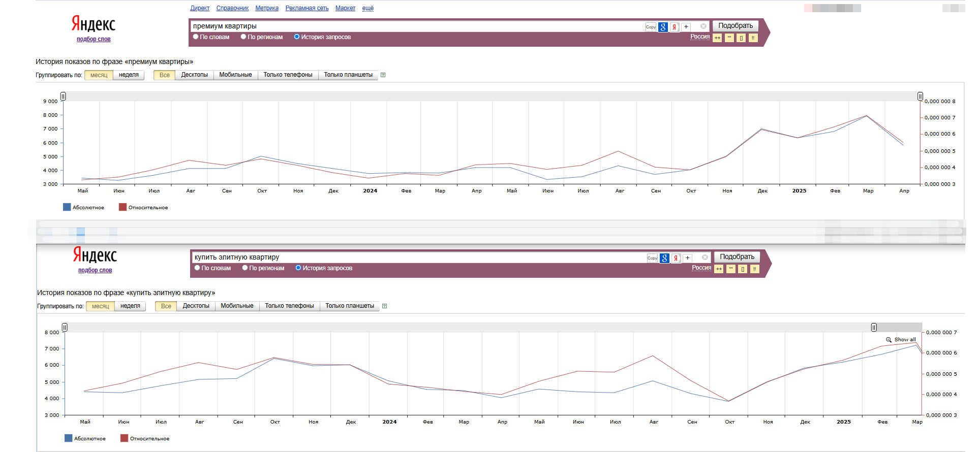Click Copy icon in the «премиум квартиры» field
The image size is (980, 452).
click(x=651, y=27)
